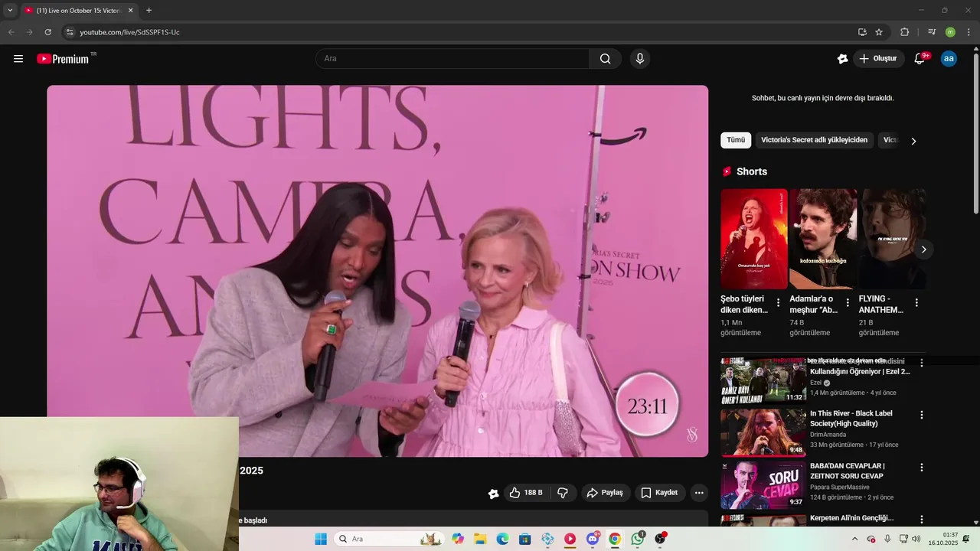The width and height of the screenshot is (980, 551).
Task: View site information icon in address bar
Action: (x=70, y=32)
